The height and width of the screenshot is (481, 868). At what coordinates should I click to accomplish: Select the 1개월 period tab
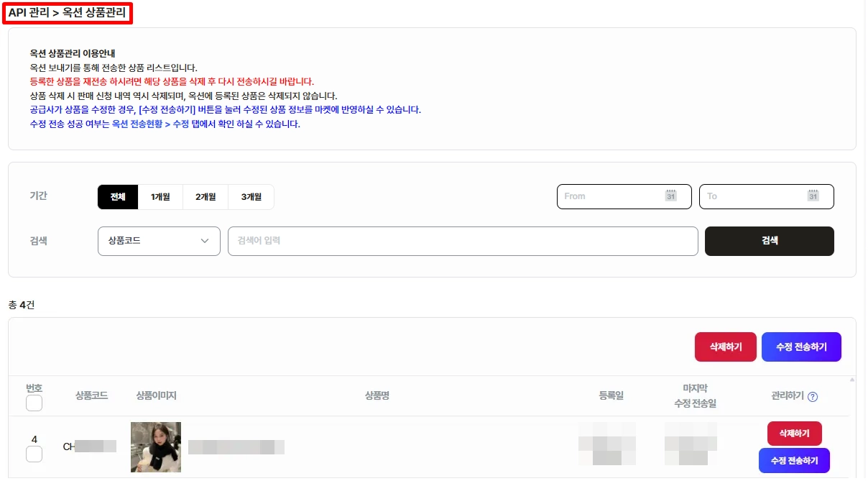[x=160, y=197]
